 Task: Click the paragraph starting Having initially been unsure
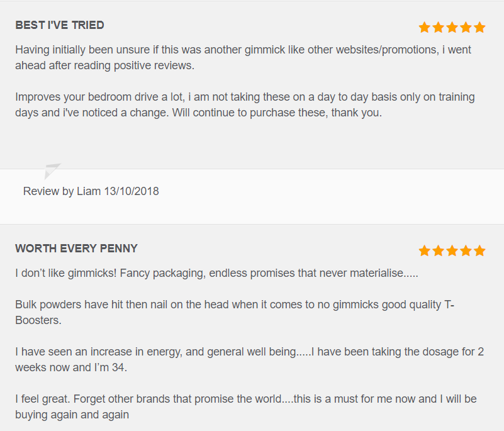coord(244,57)
